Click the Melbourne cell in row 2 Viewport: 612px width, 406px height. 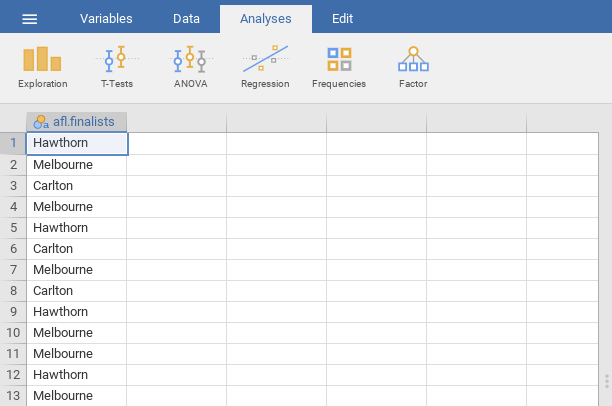point(76,165)
